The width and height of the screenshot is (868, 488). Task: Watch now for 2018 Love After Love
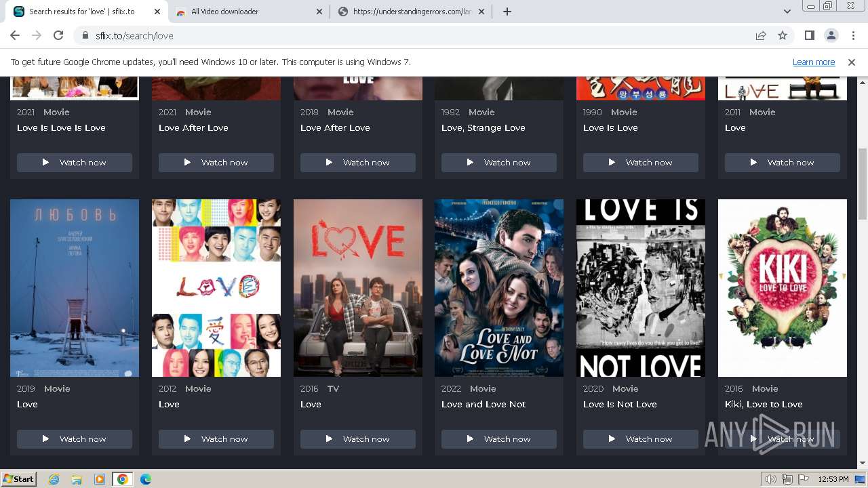pos(358,163)
